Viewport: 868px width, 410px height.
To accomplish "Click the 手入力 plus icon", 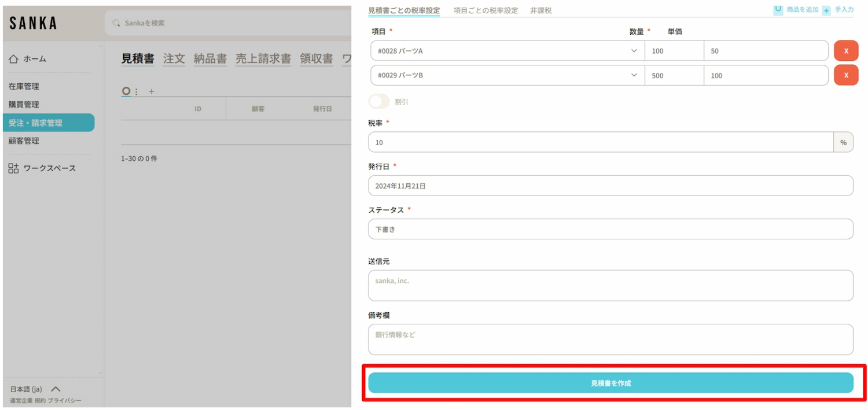I will [x=826, y=10].
